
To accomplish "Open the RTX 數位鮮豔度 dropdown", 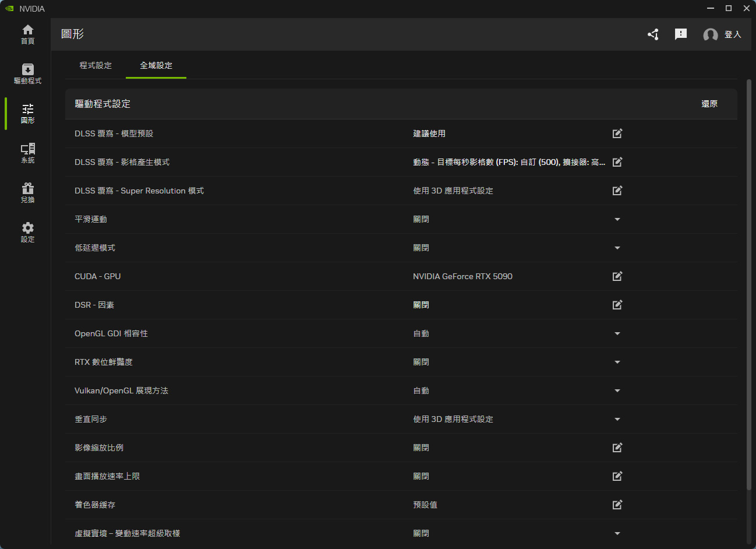I will coord(617,362).
